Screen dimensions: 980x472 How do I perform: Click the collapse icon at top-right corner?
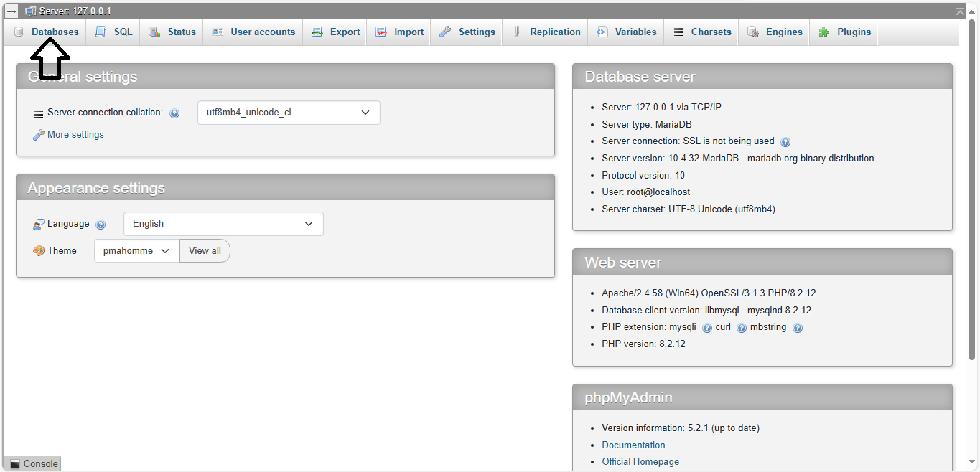(x=960, y=11)
